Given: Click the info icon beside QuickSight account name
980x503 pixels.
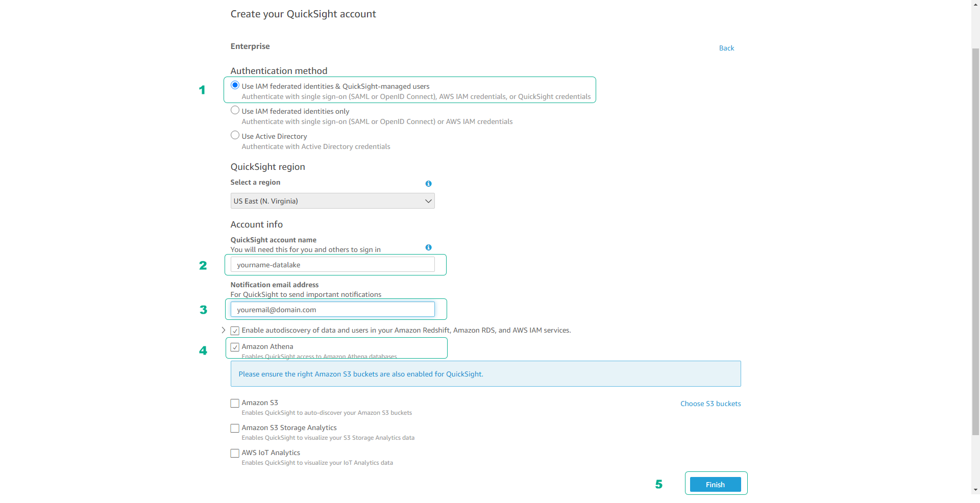Looking at the screenshot, I should 428,247.
